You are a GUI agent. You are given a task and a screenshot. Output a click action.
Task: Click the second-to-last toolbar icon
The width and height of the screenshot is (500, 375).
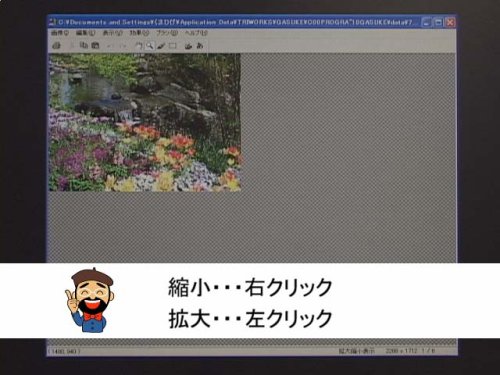pos(188,46)
